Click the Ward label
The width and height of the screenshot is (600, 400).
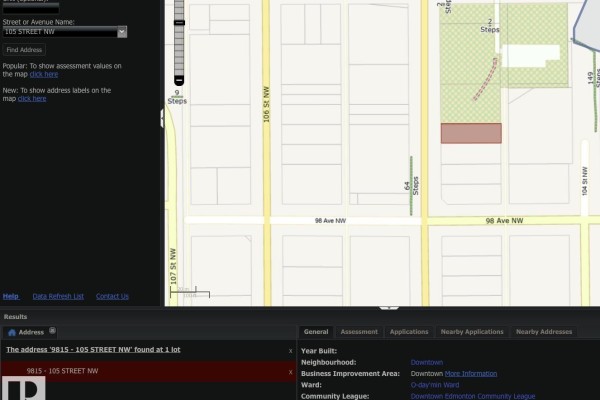point(311,385)
